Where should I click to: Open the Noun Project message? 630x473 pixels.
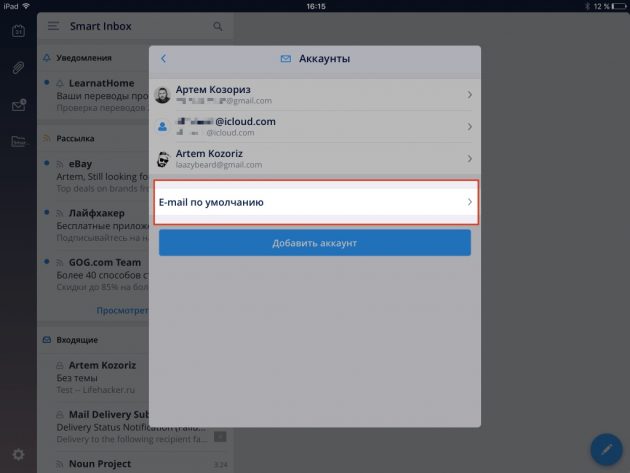click(x=135, y=464)
